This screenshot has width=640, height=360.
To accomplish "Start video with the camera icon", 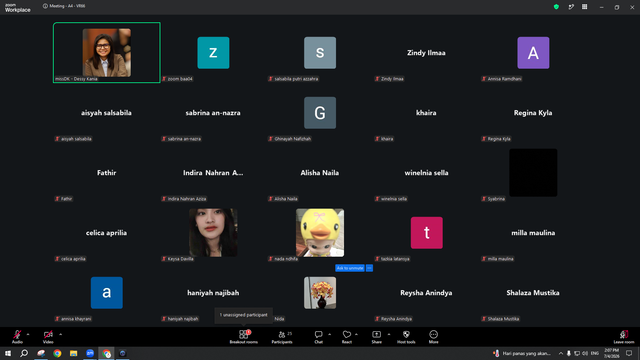I will 48,334.
